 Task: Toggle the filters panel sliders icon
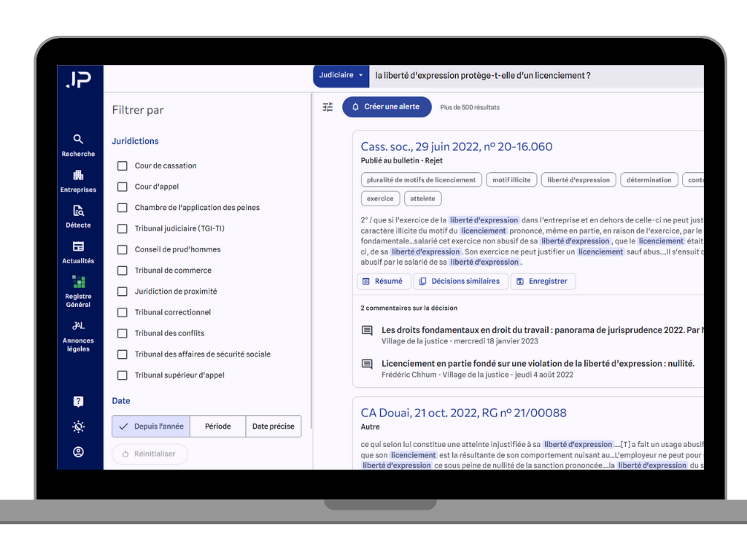[328, 107]
